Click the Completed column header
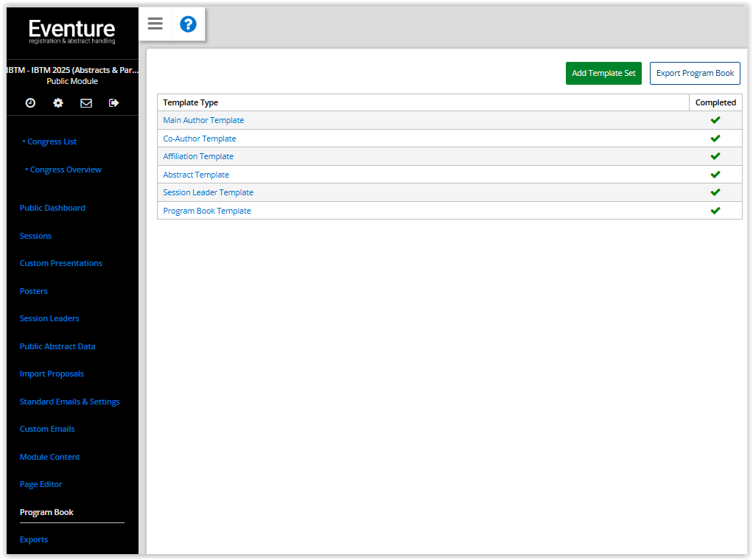Screen dimensions: 753x560 pos(715,102)
